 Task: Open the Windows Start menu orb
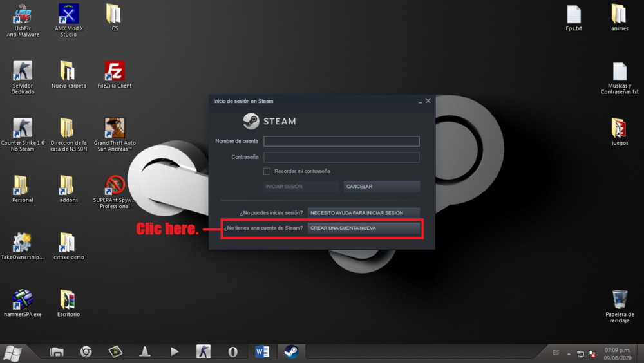13,353
